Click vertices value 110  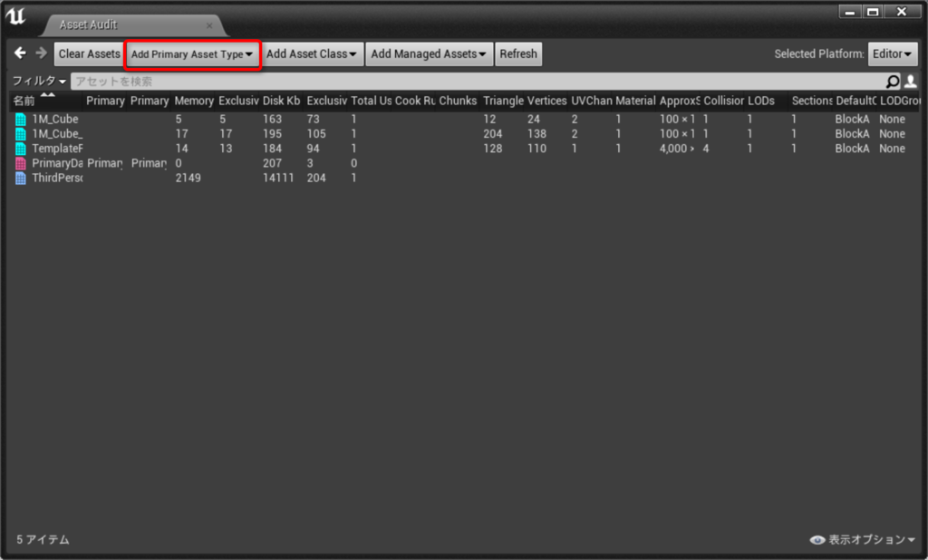click(x=536, y=149)
